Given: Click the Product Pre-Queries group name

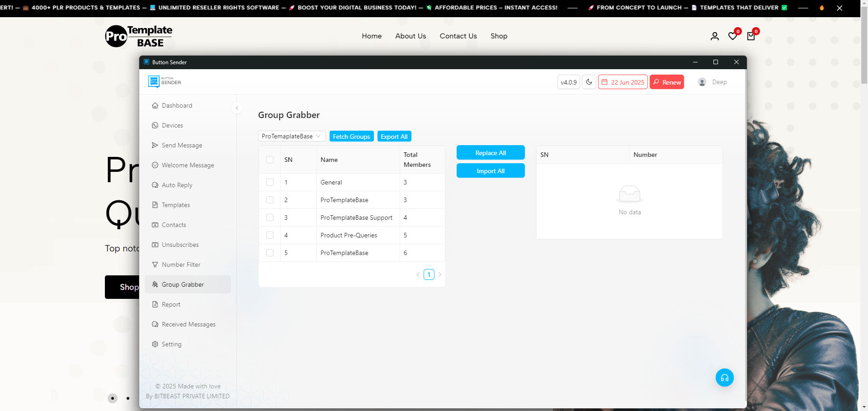Looking at the screenshot, I should 349,235.
